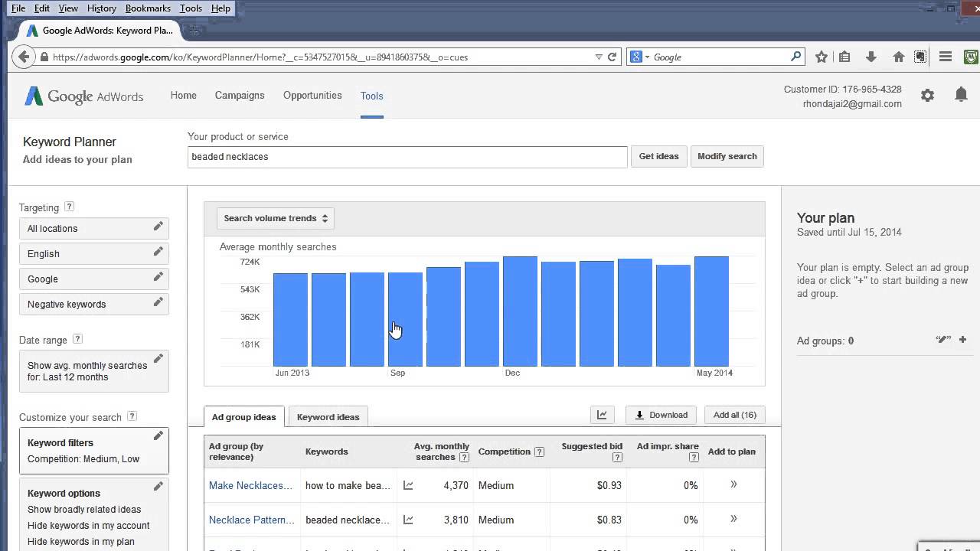Open help for Date range
The width and height of the screenshot is (980, 551).
[x=77, y=339]
